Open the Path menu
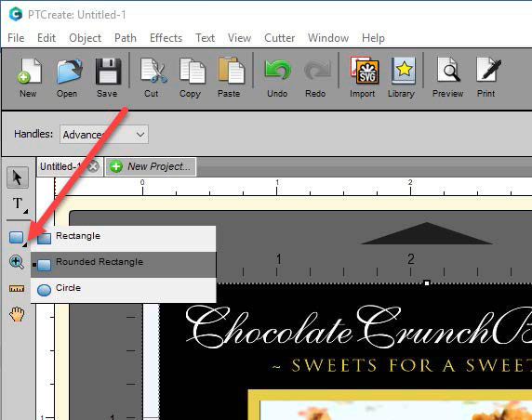Screen dimensions: 532x420 click(x=126, y=38)
